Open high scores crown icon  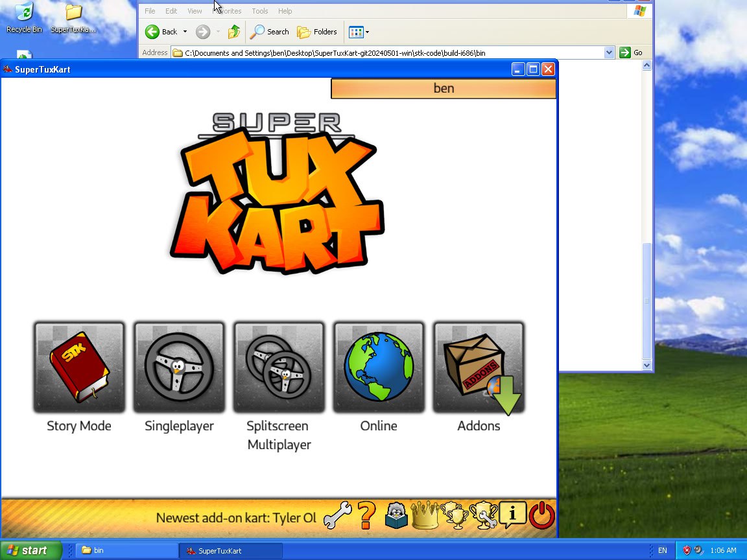(x=425, y=515)
